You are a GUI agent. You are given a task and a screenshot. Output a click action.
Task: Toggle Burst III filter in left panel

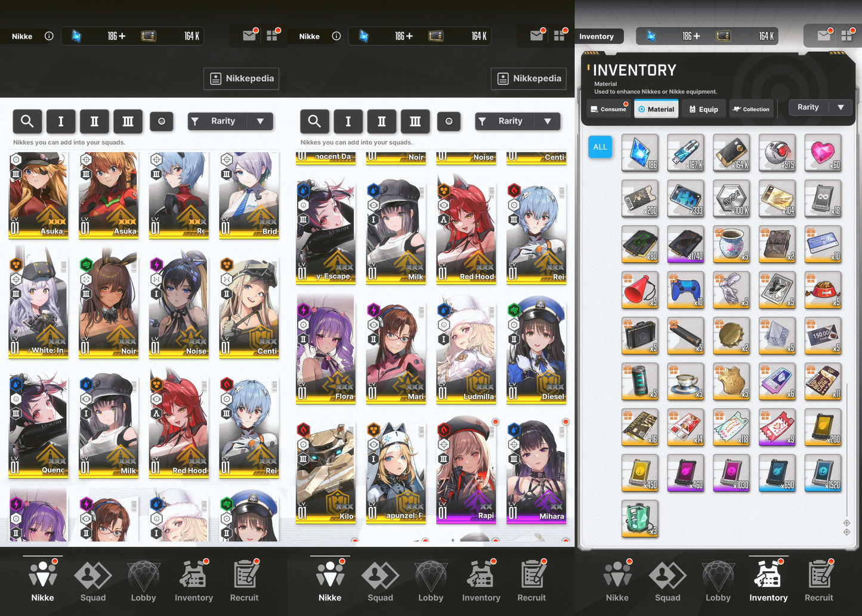pos(128,121)
